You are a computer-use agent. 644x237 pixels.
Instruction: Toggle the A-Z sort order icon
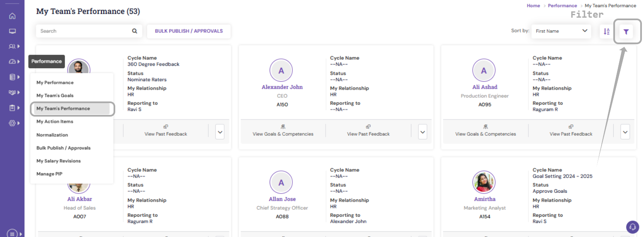606,31
